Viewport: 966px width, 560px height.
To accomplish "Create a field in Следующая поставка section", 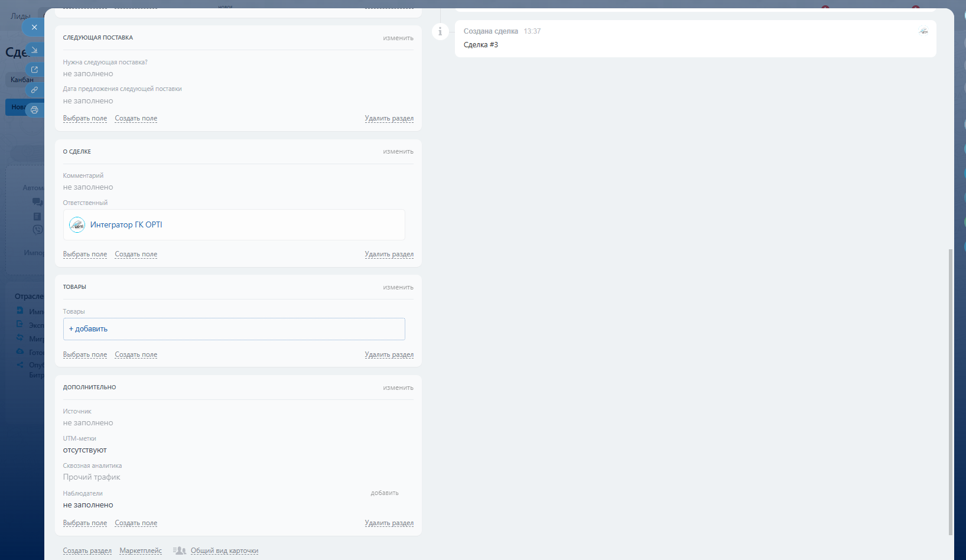I will (136, 119).
